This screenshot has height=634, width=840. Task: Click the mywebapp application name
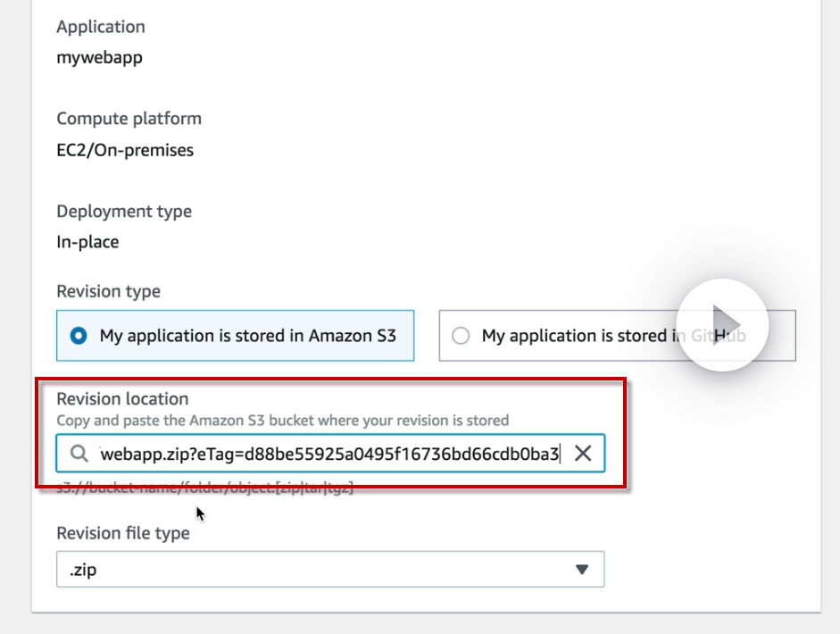[99, 58]
